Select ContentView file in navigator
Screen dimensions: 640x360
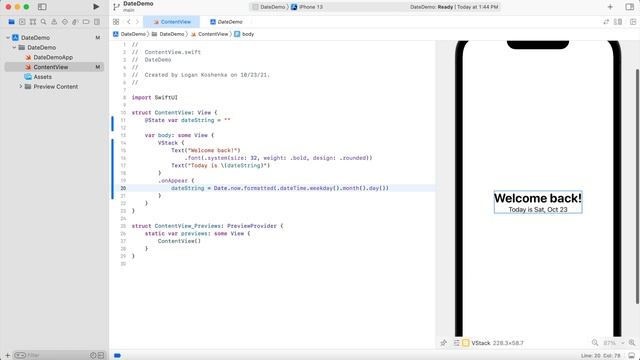point(54,67)
